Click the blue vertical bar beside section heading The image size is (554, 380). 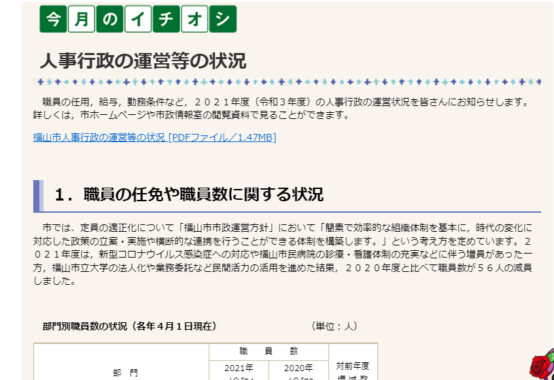pyautogui.click(x=38, y=196)
